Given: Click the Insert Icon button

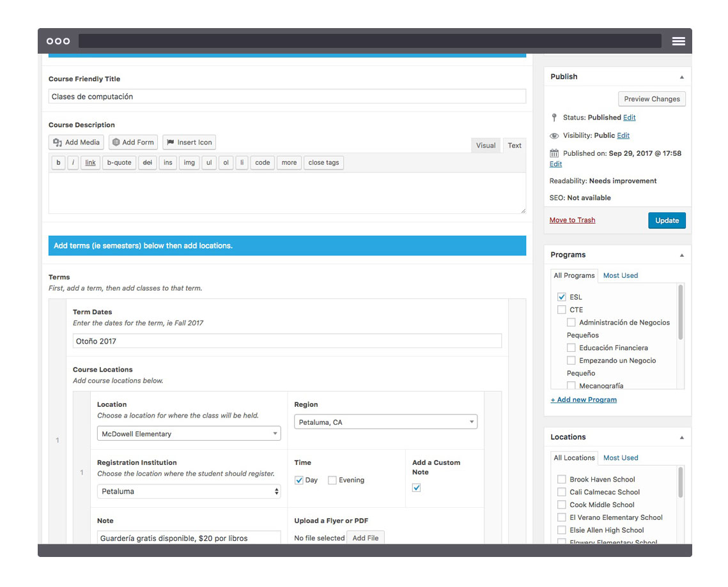Looking at the screenshot, I should [x=189, y=142].
